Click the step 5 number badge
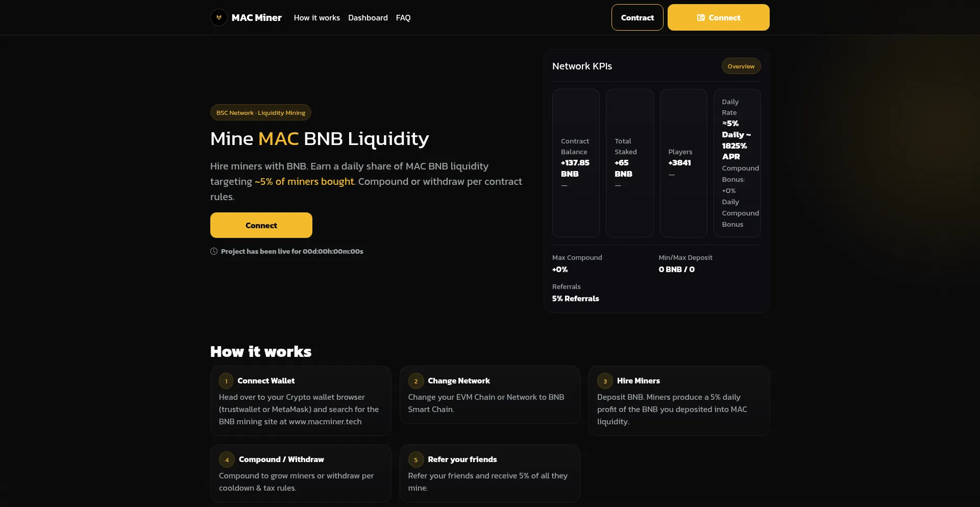This screenshot has width=980, height=507. point(415,460)
